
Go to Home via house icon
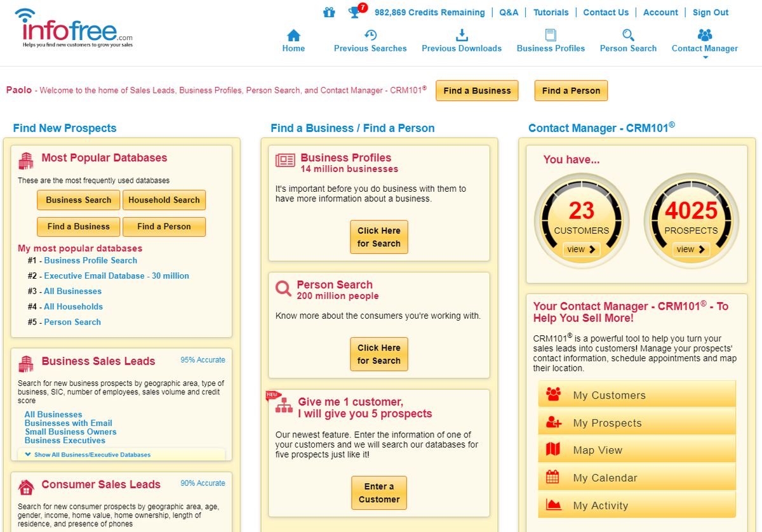tap(293, 36)
